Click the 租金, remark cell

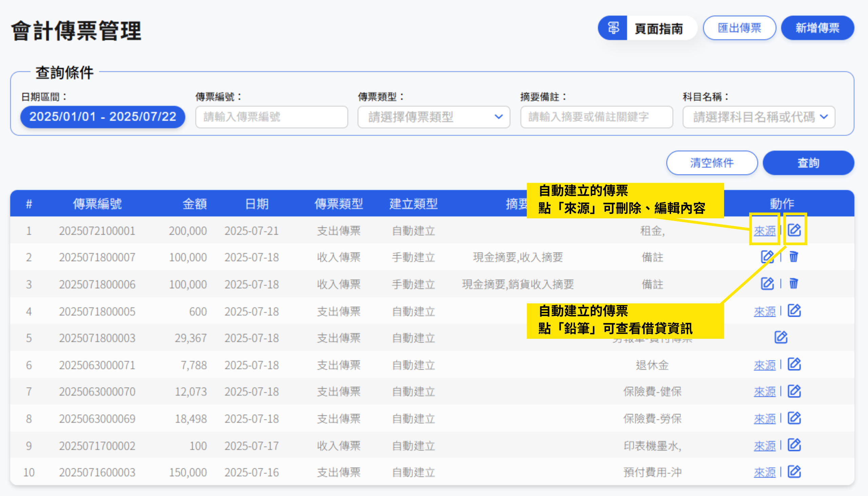coord(652,231)
